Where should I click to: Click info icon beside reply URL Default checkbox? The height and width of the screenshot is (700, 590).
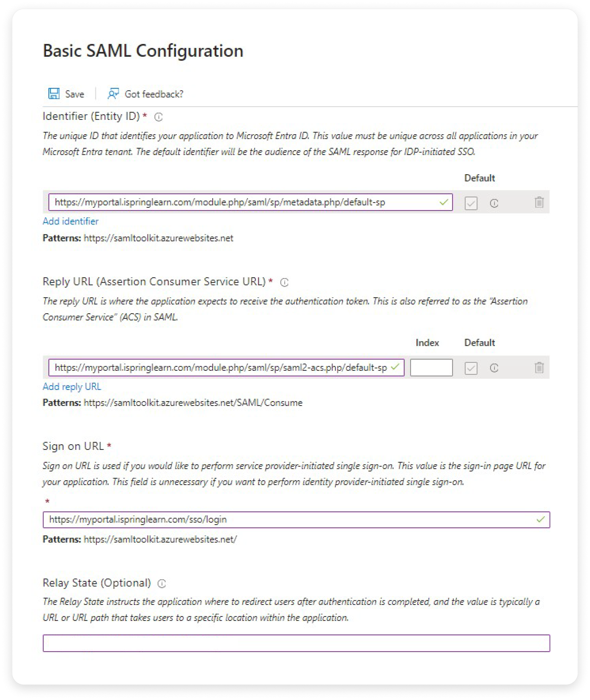(494, 368)
